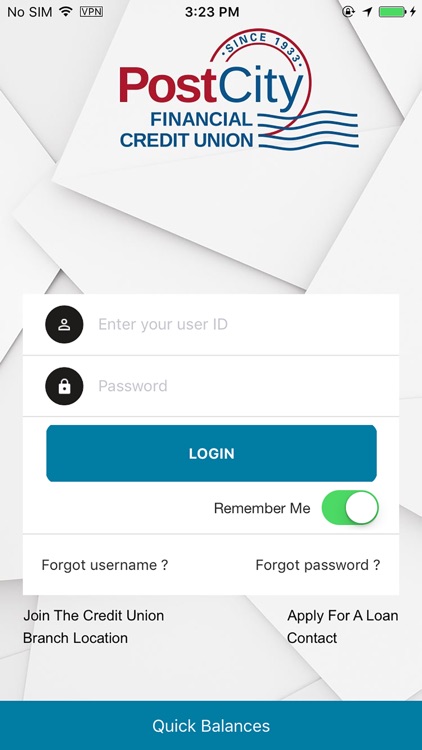This screenshot has width=422, height=750.
Task: Tap the location arrow status icon
Action: coord(367,11)
